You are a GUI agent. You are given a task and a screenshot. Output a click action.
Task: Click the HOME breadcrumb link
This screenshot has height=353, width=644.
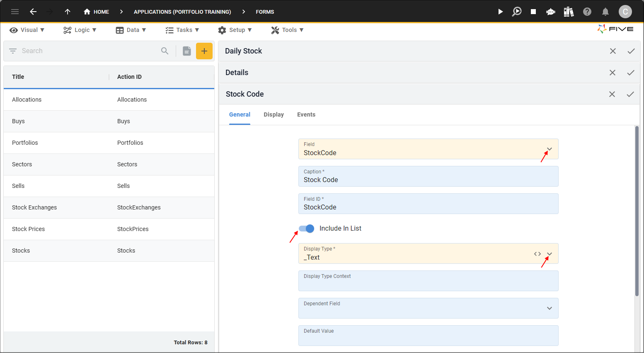[96, 12]
